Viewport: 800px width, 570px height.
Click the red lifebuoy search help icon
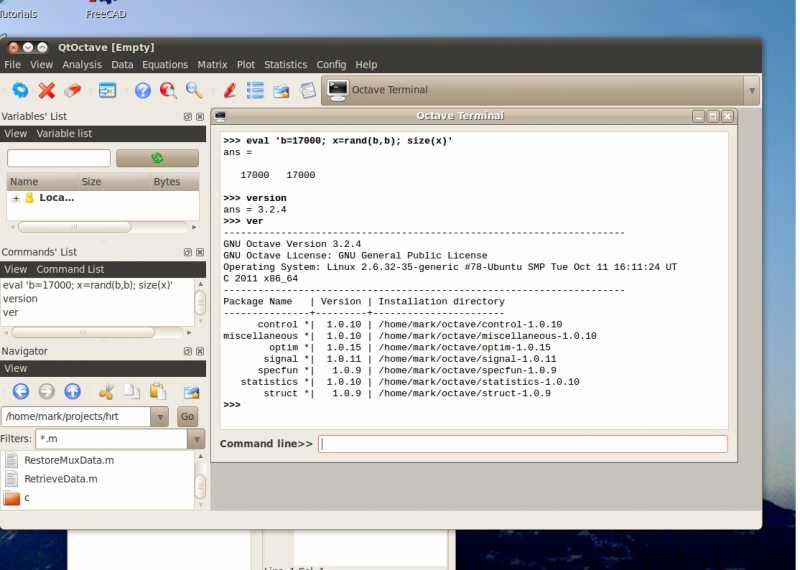[168, 90]
